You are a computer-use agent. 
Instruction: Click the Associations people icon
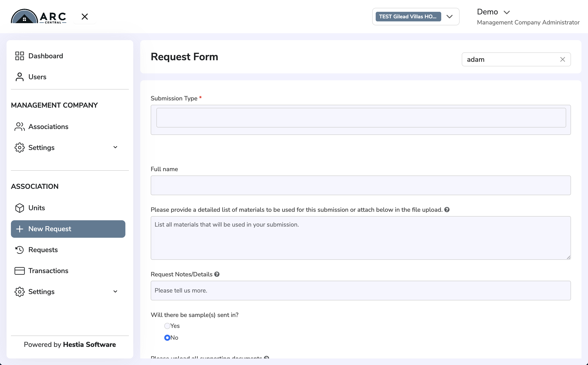[x=20, y=126]
